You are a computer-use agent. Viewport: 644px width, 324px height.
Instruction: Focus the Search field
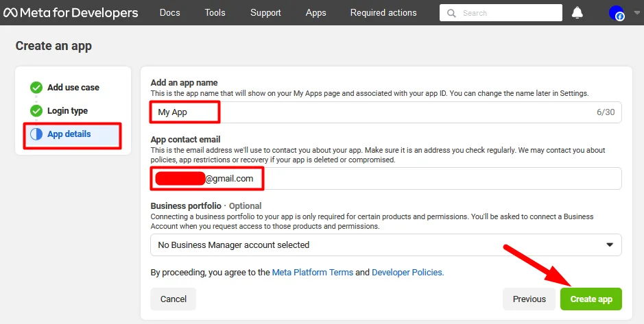tap(501, 13)
